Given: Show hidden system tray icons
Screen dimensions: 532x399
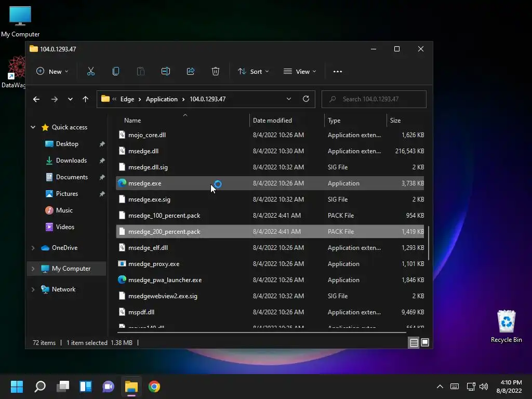Looking at the screenshot, I should click(440, 387).
